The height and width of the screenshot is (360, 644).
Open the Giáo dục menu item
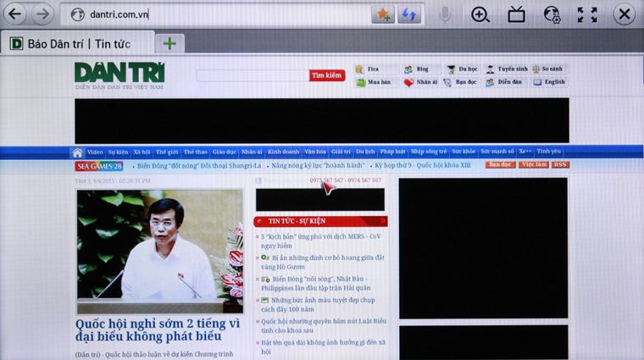click(x=225, y=152)
